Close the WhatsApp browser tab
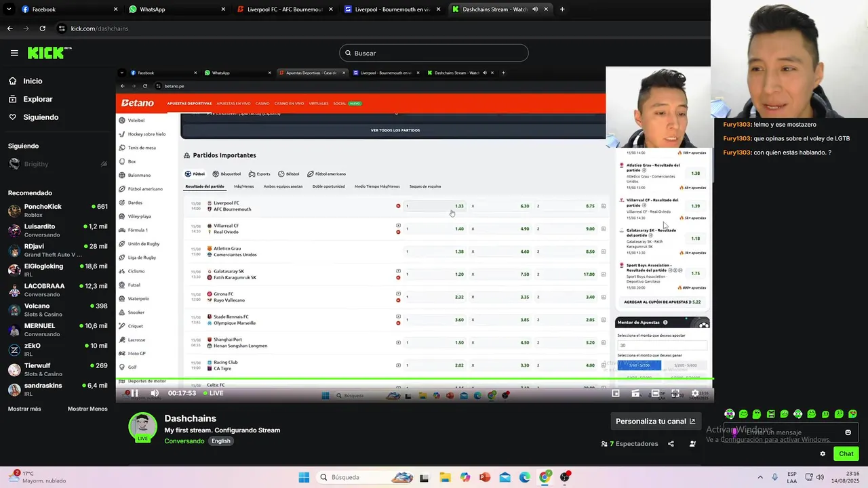This screenshot has width=868, height=488. click(223, 9)
